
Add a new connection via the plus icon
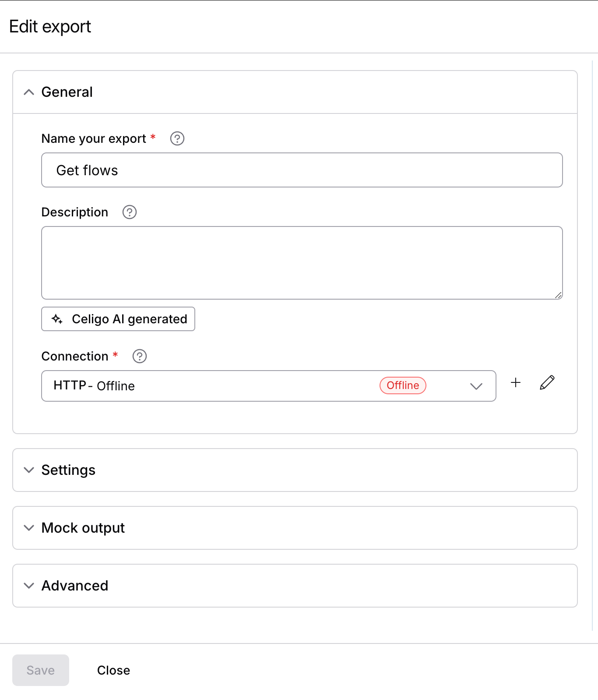click(516, 383)
